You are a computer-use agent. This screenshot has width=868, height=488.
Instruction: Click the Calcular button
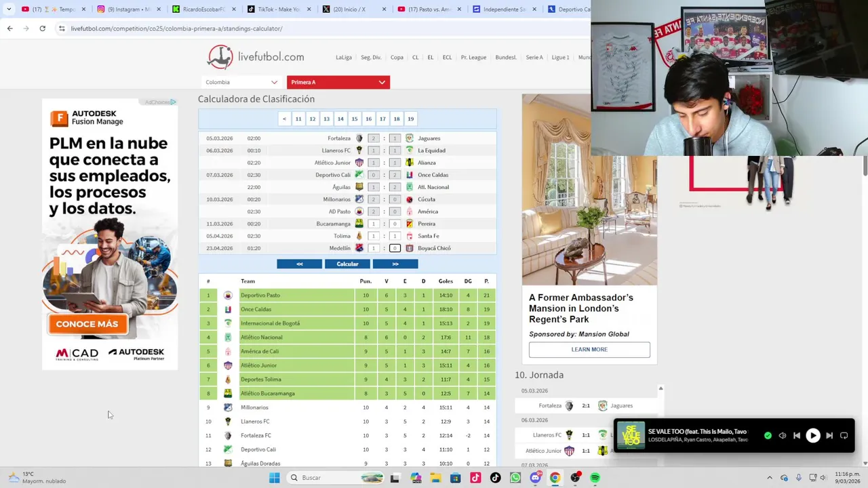click(347, 264)
